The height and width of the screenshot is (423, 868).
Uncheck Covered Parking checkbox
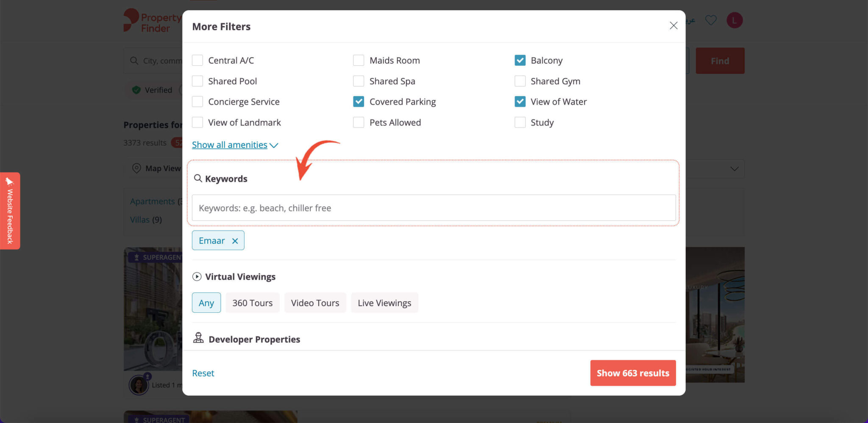(x=359, y=102)
